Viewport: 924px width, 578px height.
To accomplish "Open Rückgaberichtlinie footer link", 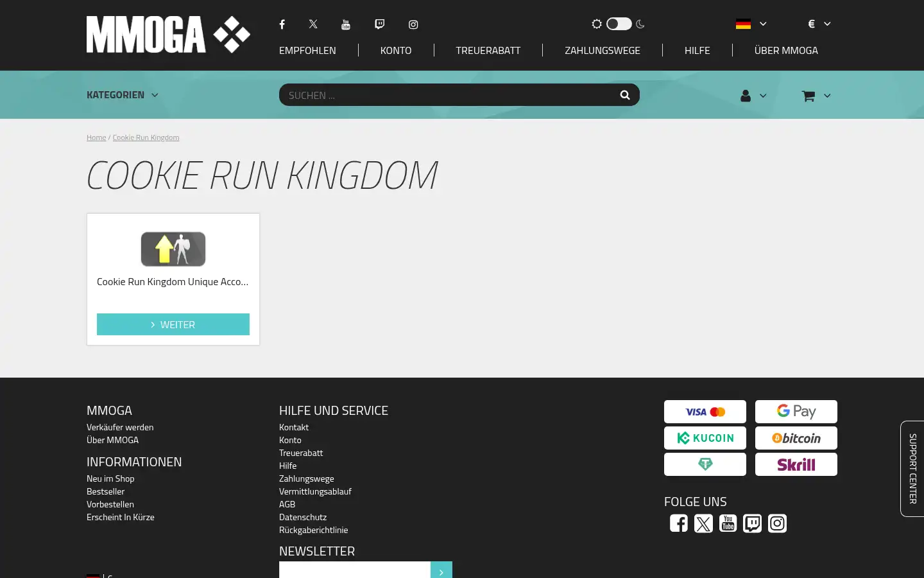I will (x=313, y=530).
